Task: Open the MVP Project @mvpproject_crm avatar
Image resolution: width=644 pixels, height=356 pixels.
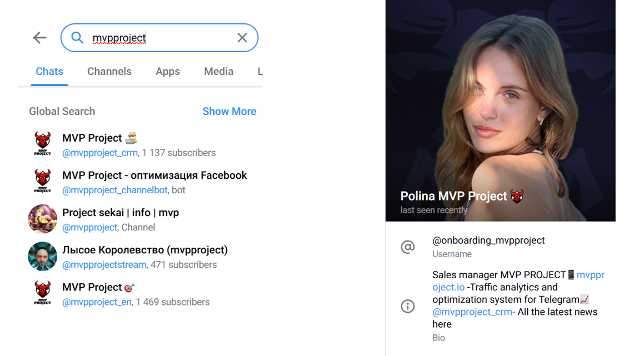Action: tap(43, 144)
